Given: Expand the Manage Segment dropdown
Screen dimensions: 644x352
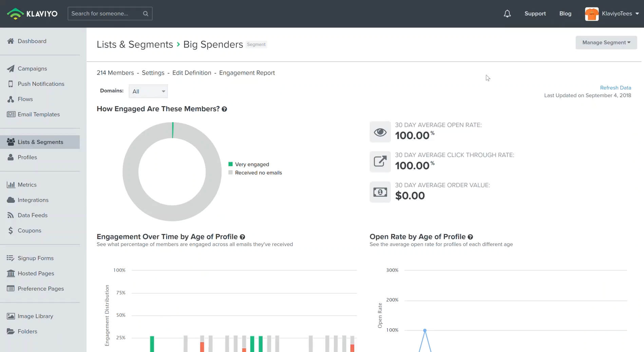Looking at the screenshot, I should click(x=606, y=43).
